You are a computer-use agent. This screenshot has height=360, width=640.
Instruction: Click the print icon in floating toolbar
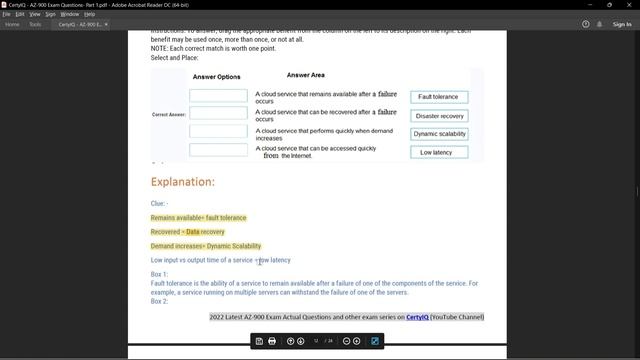pos(272,341)
